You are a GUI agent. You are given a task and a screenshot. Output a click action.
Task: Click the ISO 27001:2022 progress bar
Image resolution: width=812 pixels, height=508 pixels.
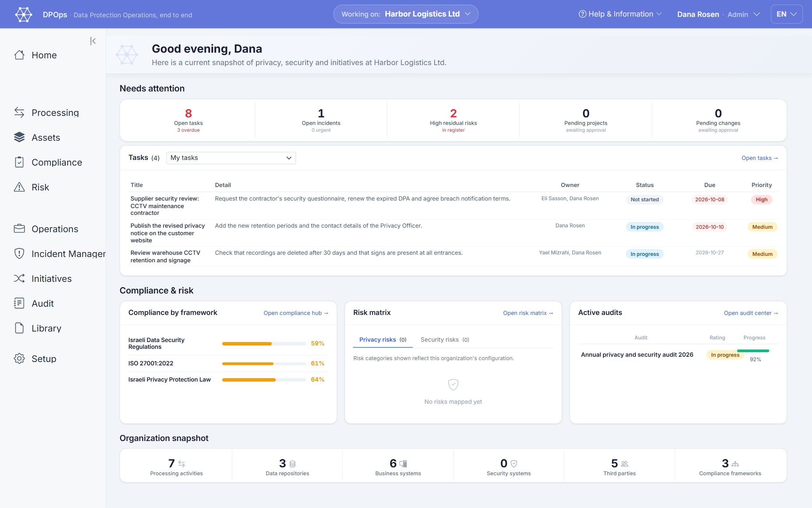(264, 364)
